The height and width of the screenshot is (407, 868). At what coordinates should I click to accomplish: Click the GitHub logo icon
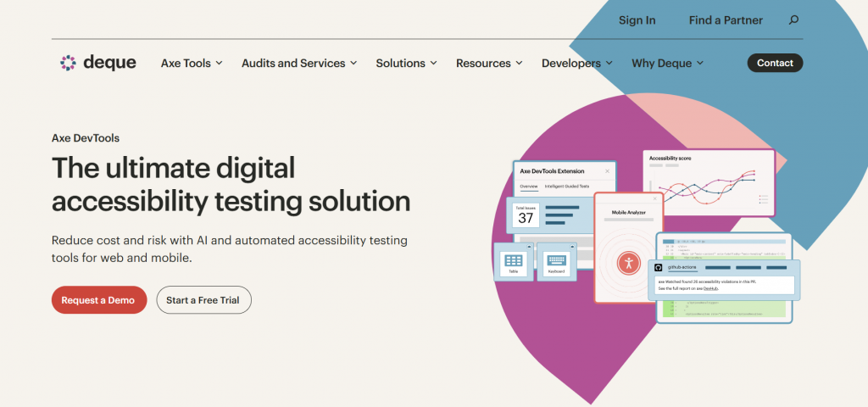659,267
